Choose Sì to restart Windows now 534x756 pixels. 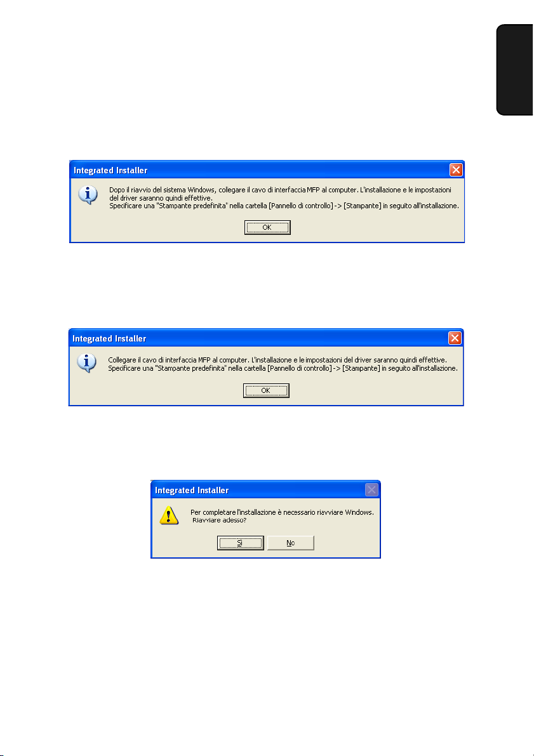240,543
